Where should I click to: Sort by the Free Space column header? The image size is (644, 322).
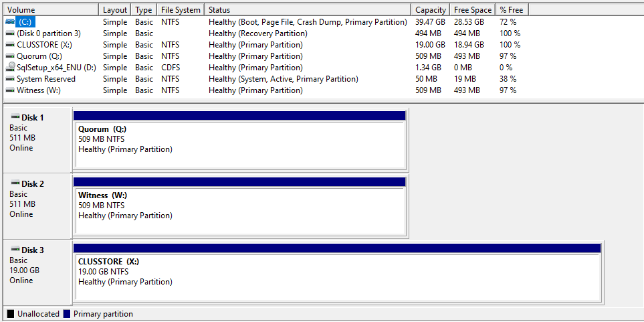[x=473, y=10]
